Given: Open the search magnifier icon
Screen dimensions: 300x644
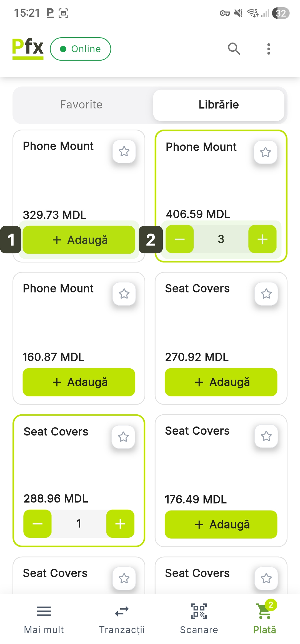Looking at the screenshot, I should pos(234,49).
